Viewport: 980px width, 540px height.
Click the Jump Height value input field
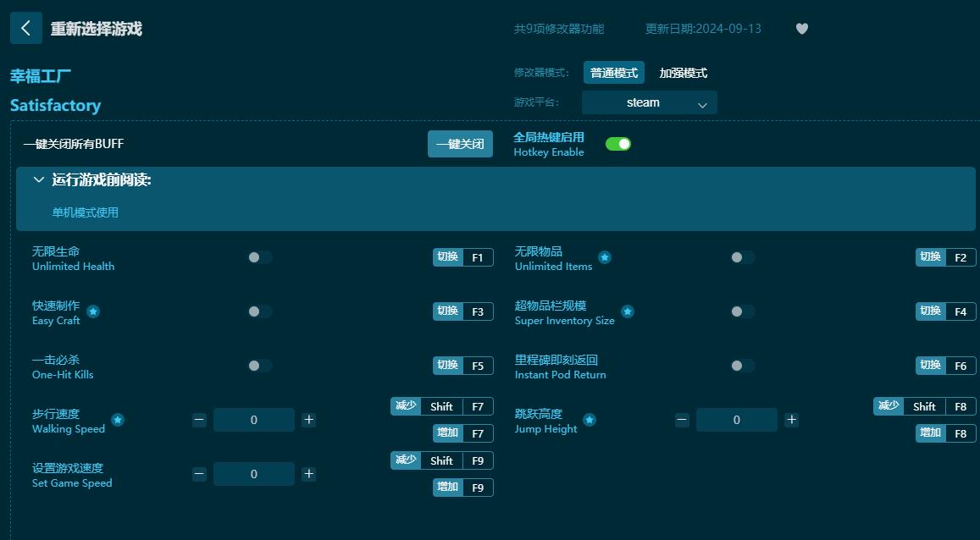click(736, 419)
